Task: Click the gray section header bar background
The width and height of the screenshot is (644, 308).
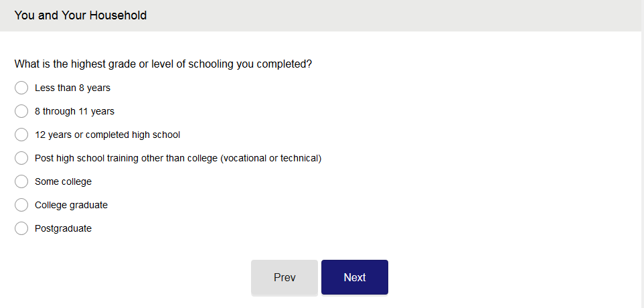Action: (402, 15)
